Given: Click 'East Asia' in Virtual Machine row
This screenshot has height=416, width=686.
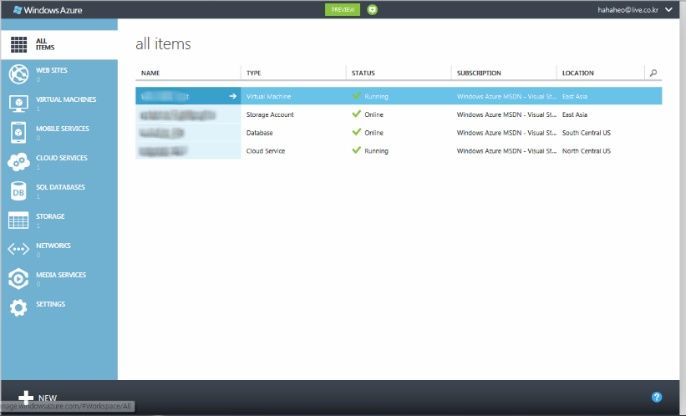Looking at the screenshot, I should pos(575,96).
